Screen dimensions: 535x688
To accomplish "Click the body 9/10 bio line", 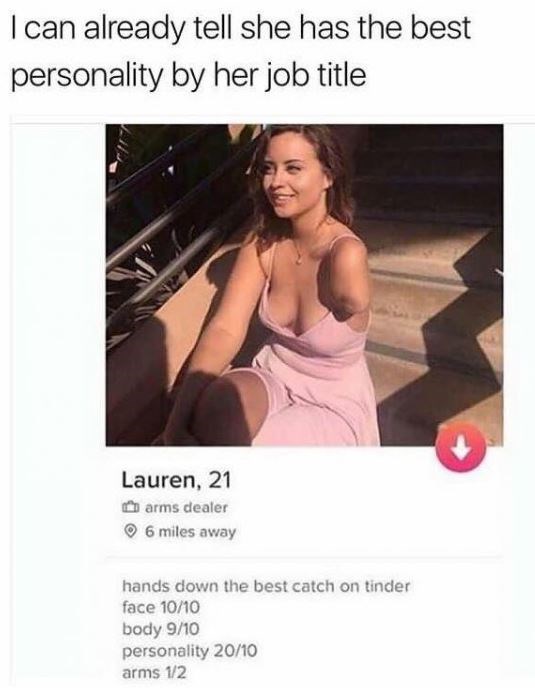I will [x=160, y=629].
